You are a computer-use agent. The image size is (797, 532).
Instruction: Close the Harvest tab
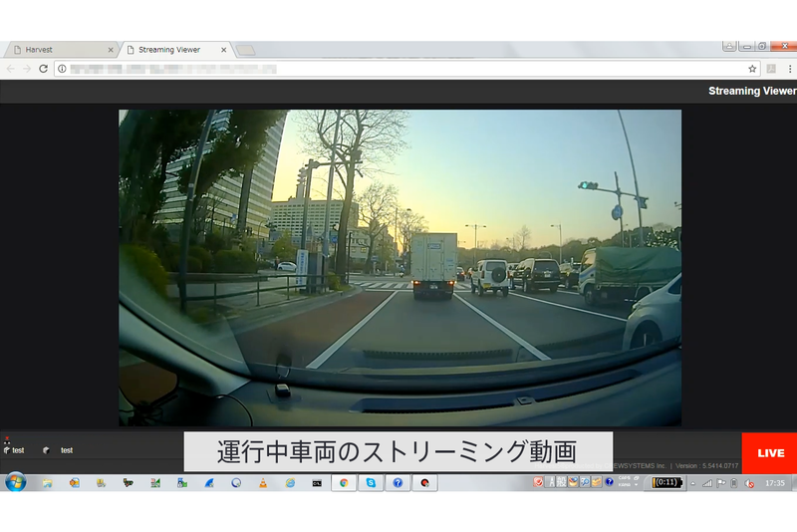tap(111, 50)
